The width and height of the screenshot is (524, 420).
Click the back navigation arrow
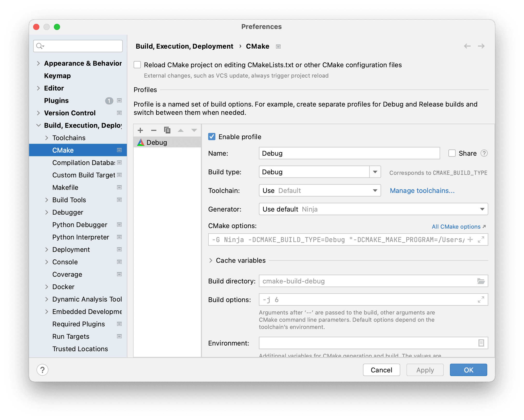coord(467,46)
